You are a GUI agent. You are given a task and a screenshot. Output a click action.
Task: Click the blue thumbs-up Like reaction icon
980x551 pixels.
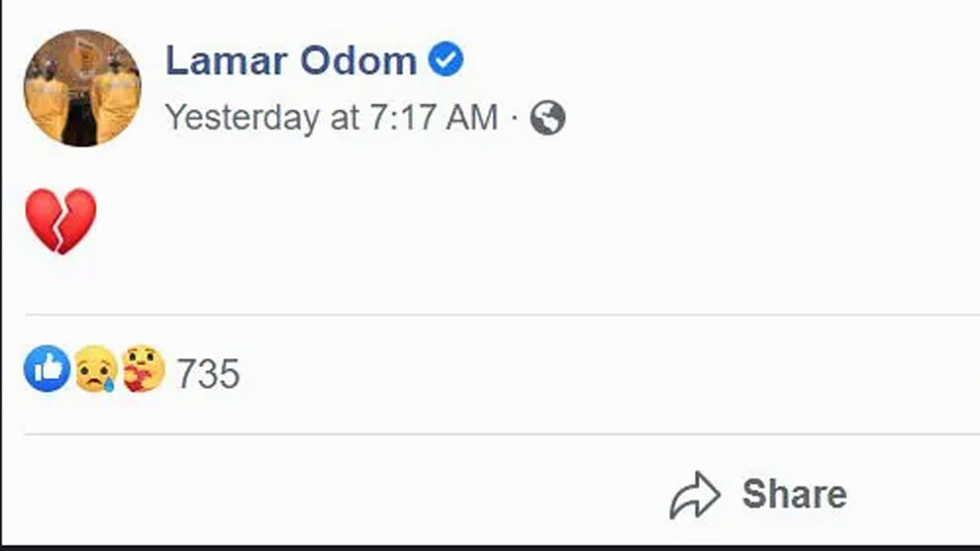(47, 369)
